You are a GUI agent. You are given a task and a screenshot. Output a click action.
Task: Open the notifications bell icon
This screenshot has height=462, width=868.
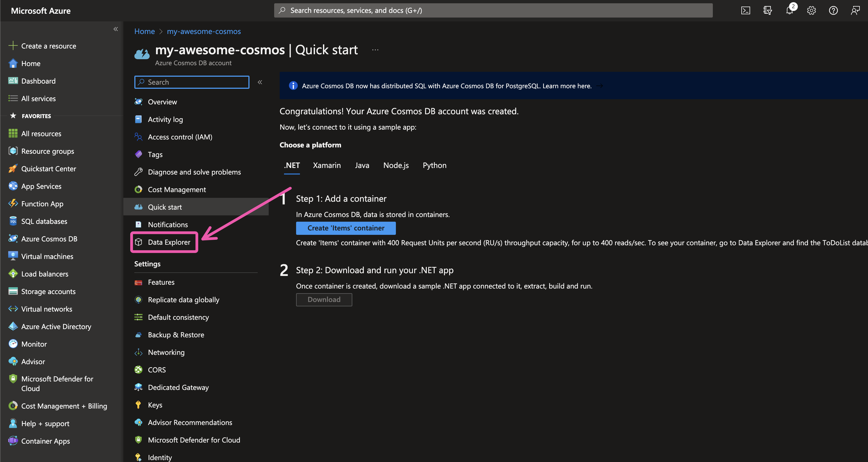pyautogui.click(x=789, y=10)
